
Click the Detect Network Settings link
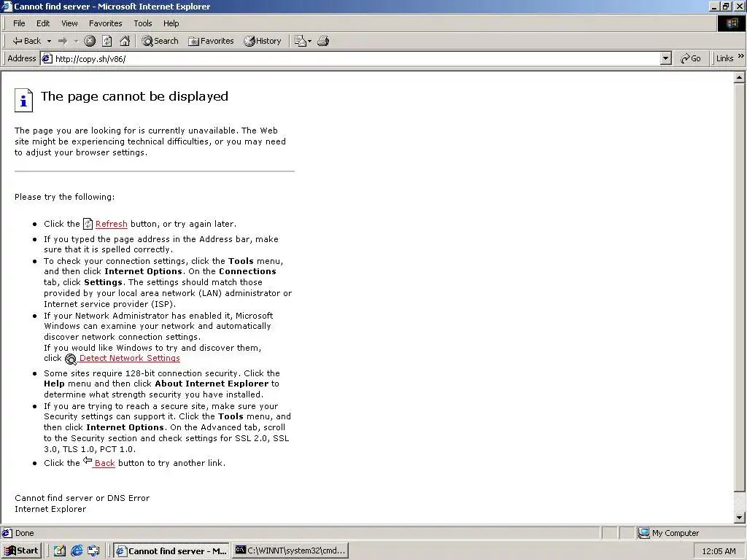click(x=130, y=358)
